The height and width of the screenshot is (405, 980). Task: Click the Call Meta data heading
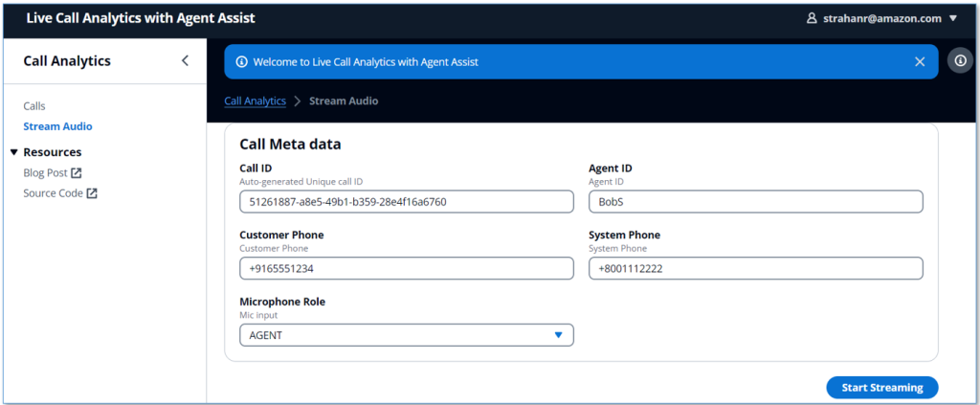291,145
